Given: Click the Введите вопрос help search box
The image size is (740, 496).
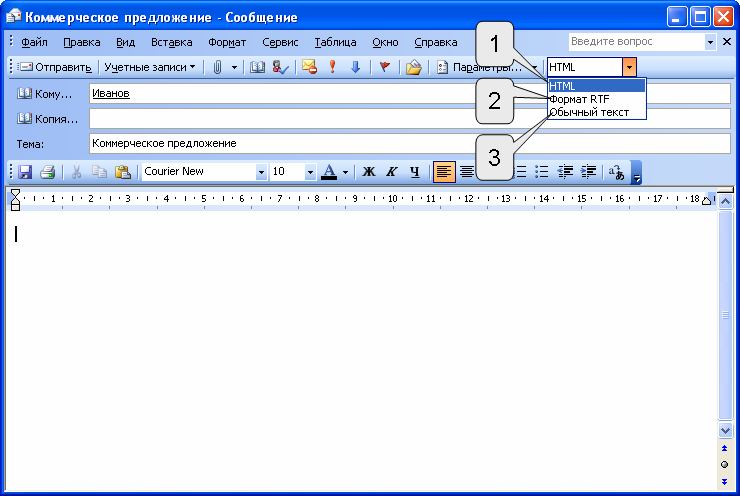Looking at the screenshot, I should pos(637,42).
